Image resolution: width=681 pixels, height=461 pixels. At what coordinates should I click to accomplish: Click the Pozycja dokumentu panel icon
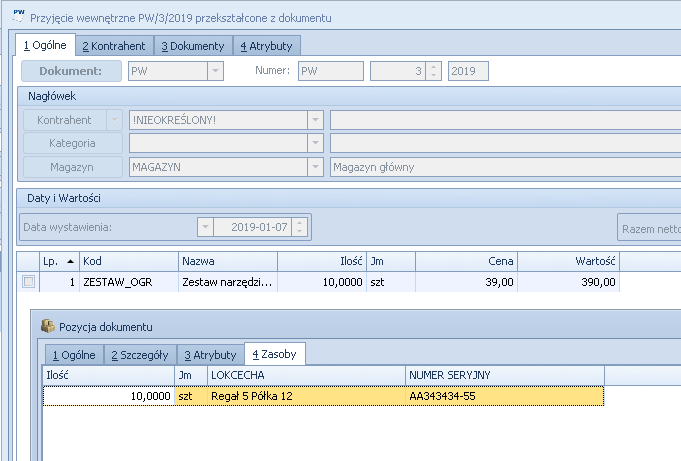click(x=47, y=327)
